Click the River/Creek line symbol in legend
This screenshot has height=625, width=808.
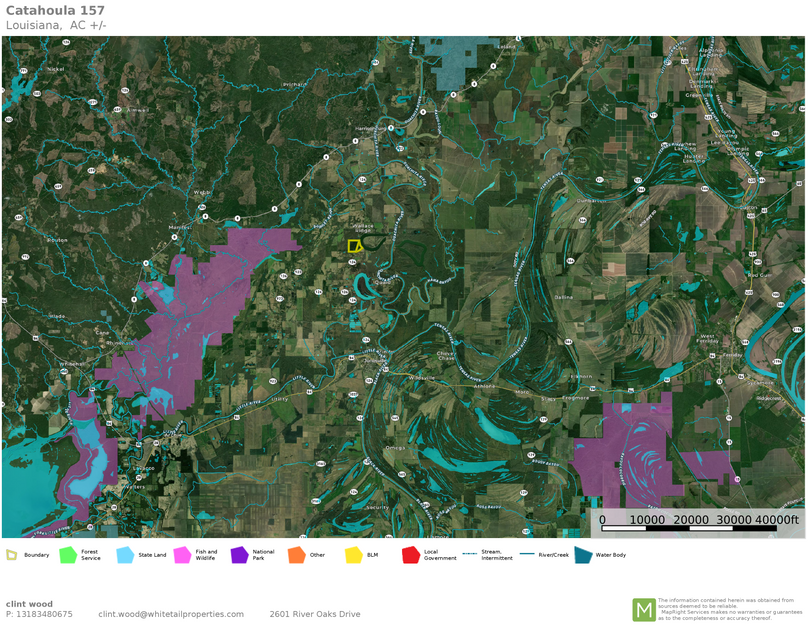[526, 554]
